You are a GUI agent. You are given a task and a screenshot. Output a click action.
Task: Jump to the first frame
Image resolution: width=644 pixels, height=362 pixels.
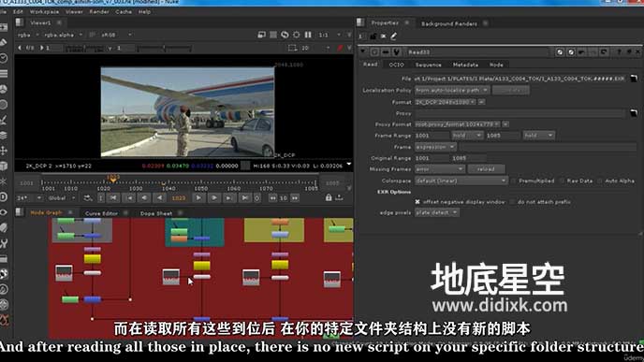point(113,197)
